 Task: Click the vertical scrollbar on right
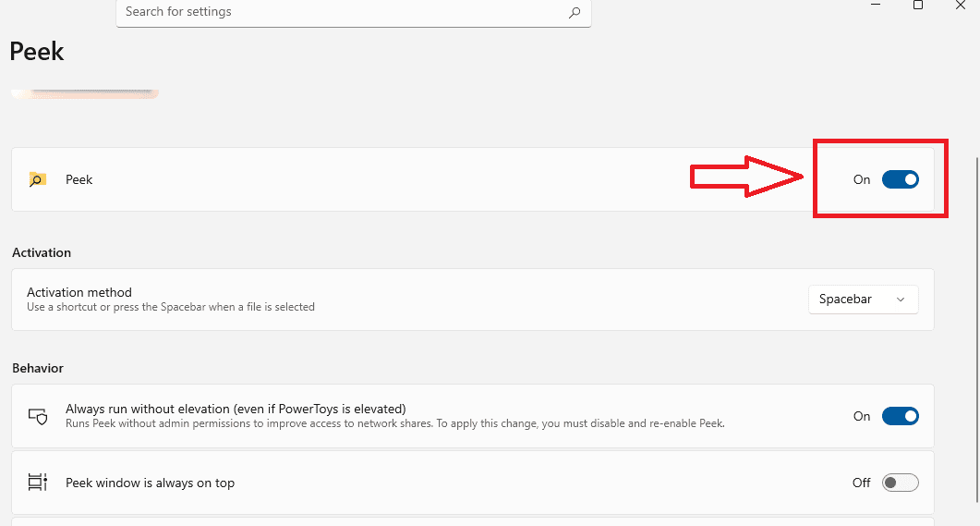(977, 329)
